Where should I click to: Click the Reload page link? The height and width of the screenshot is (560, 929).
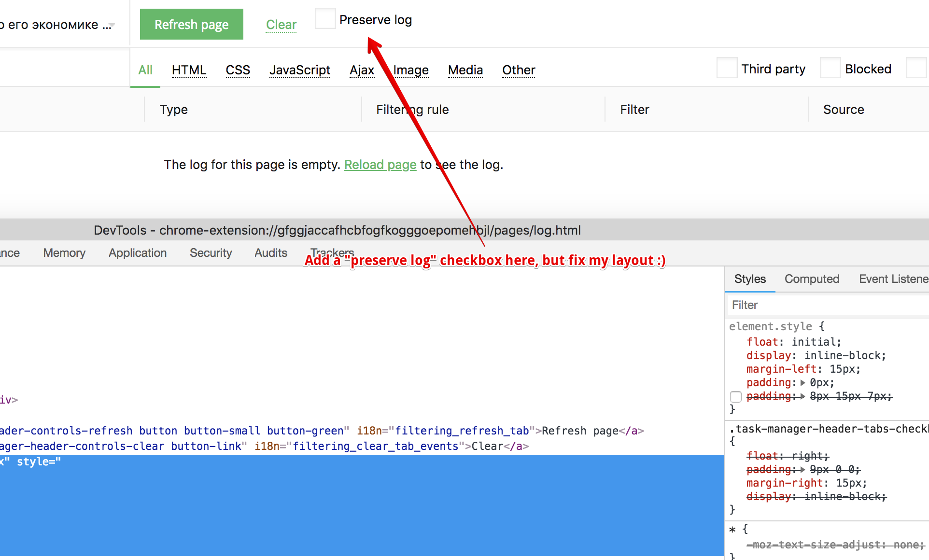(380, 165)
